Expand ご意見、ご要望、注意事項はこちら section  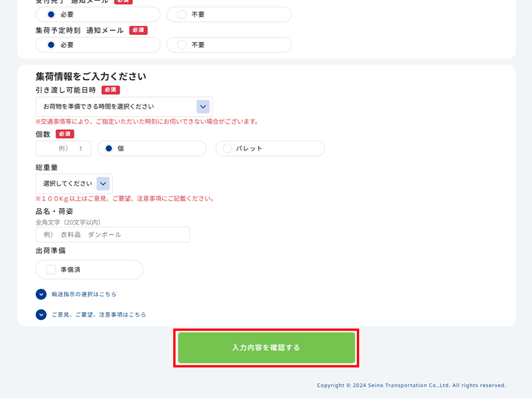pyautogui.click(x=91, y=314)
